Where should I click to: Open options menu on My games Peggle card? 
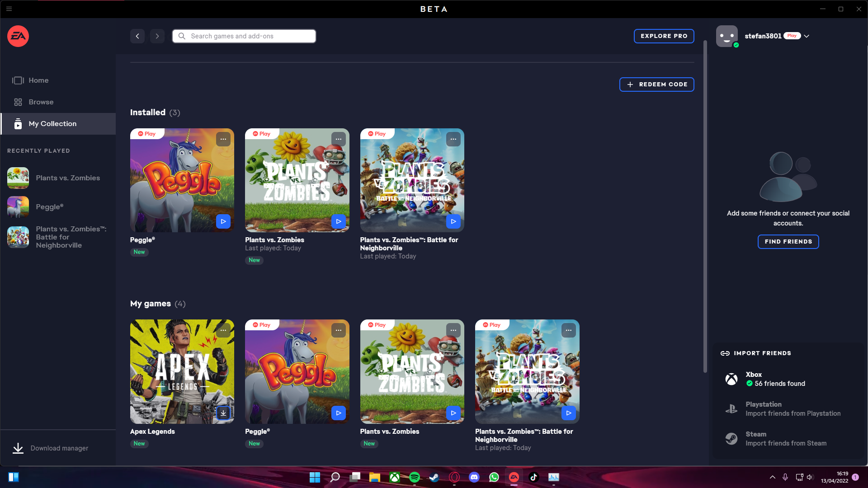[x=338, y=330]
